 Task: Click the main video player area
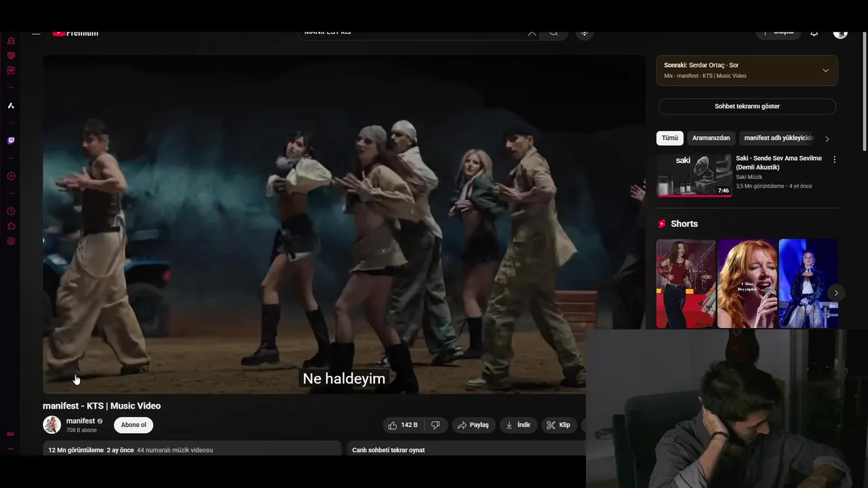[344, 224]
